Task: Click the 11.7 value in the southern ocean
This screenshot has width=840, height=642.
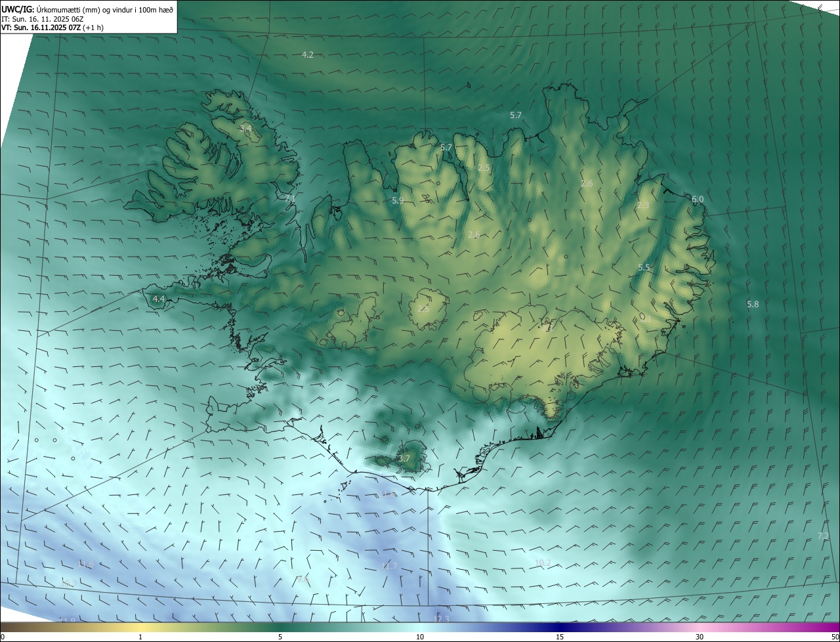Action: pyautogui.click(x=389, y=566)
